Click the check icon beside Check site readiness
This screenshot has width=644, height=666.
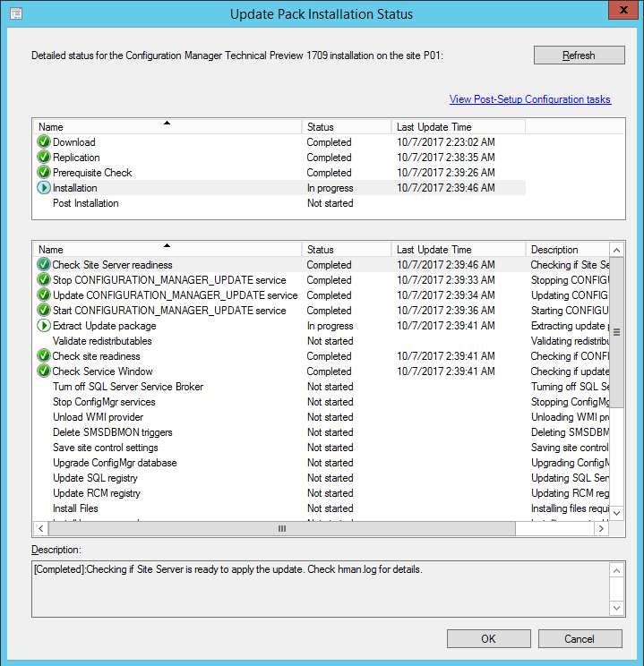(x=43, y=356)
